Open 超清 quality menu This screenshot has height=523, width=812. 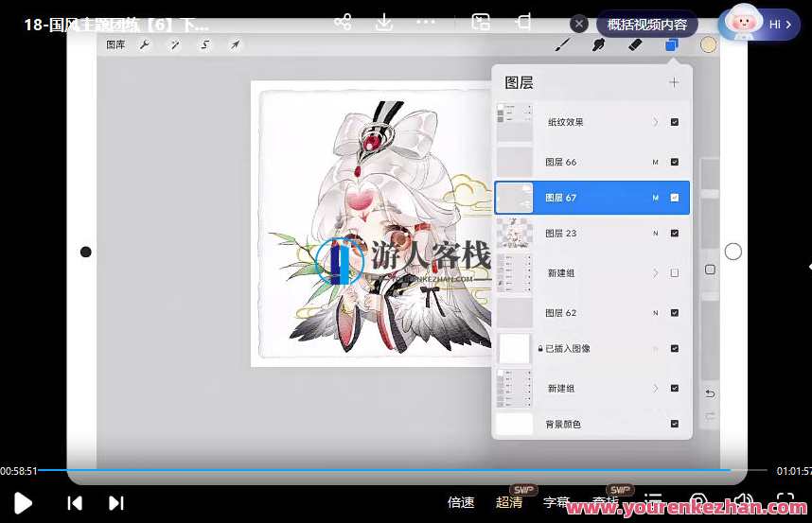(x=509, y=502)
